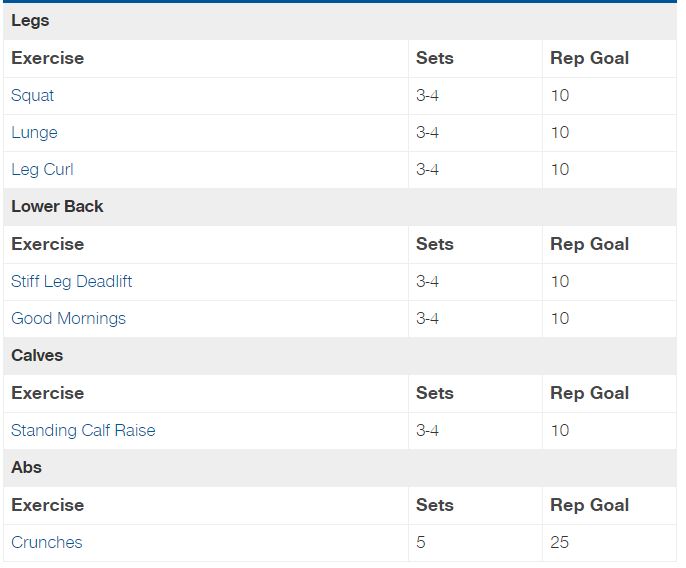Click the sets value for Standing Calf Raise
The height and width of the screenshot is (568, 686).
(427, 431)
